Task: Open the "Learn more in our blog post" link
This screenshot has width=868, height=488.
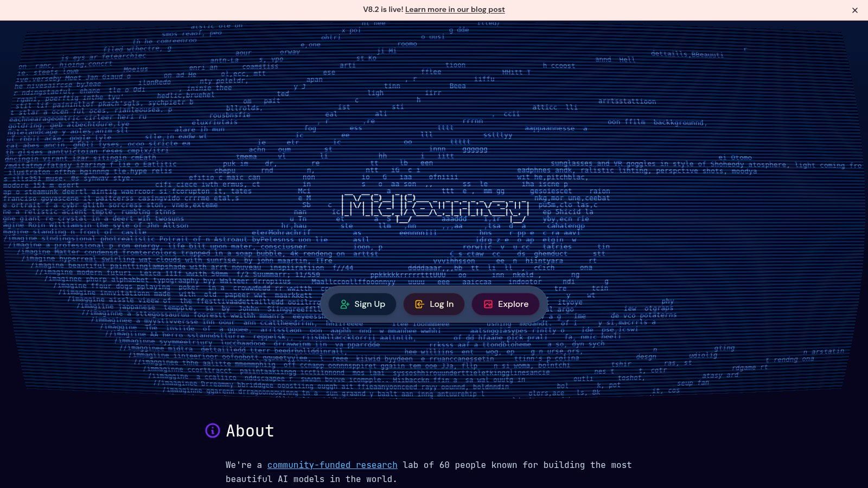Action: [455, 10]
